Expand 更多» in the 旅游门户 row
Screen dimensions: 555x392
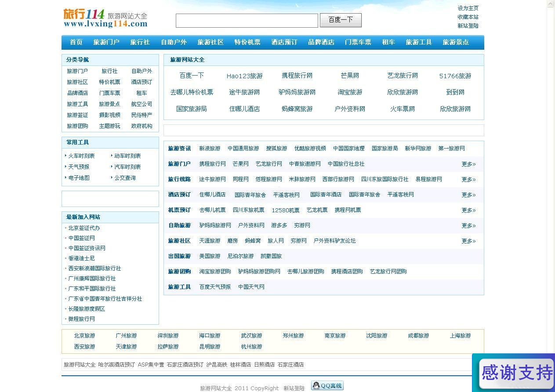pos(468,164)
